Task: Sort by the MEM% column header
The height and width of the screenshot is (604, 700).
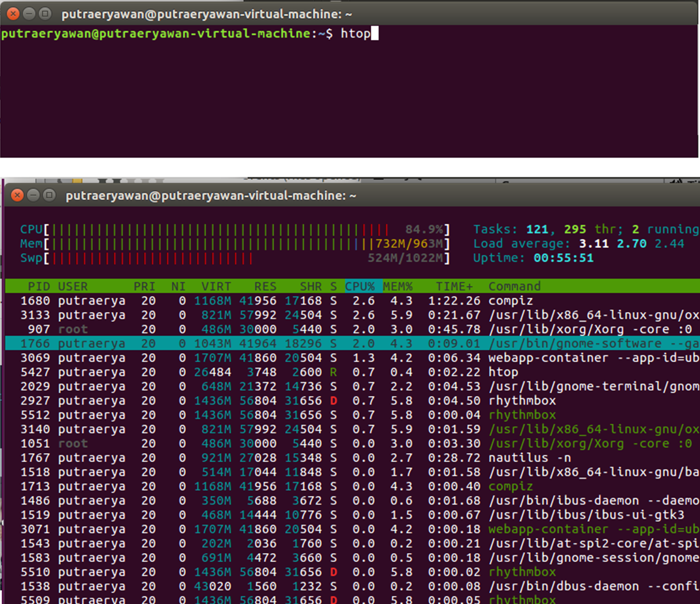Action: coord(398,286)
